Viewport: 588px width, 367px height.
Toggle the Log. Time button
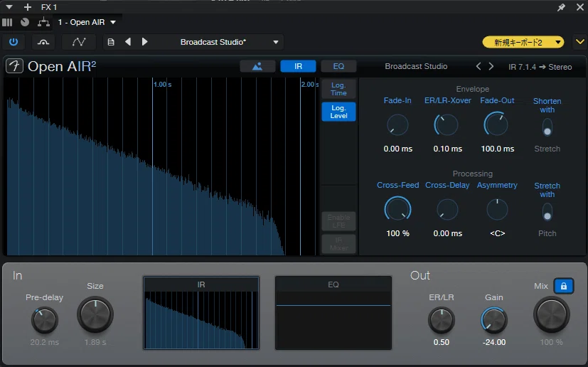(338, 89)
